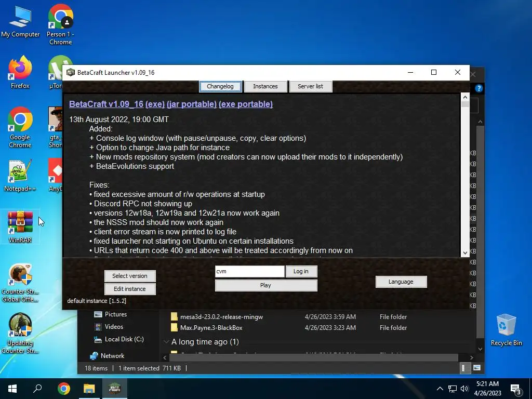The image size is (532, 399).
Task: Click the Select version button
Action: point(130,276)
